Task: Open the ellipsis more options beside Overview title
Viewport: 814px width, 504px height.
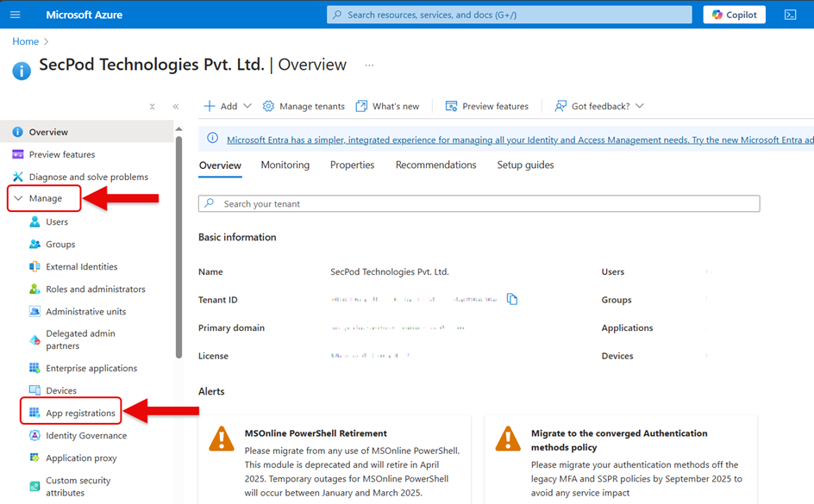Action: [x=369, y=65]
